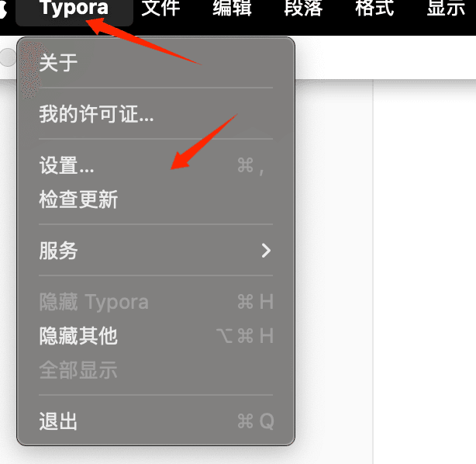The image size is (476, 464).
Task: Click the 服务 menu entry
Action: point(156,251)
